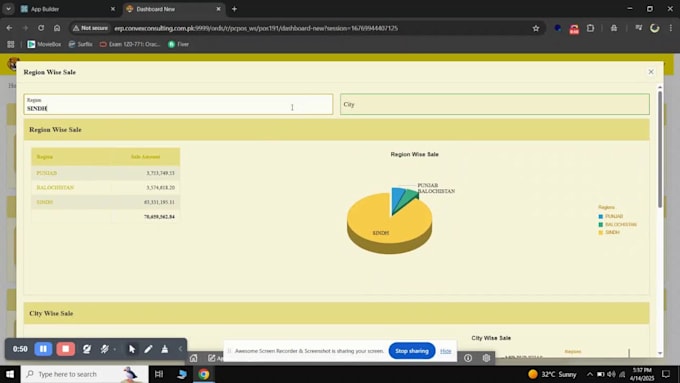Screen dimensions: 680x383
Task: Click the taskbar search box
Action: coord(85,374)
